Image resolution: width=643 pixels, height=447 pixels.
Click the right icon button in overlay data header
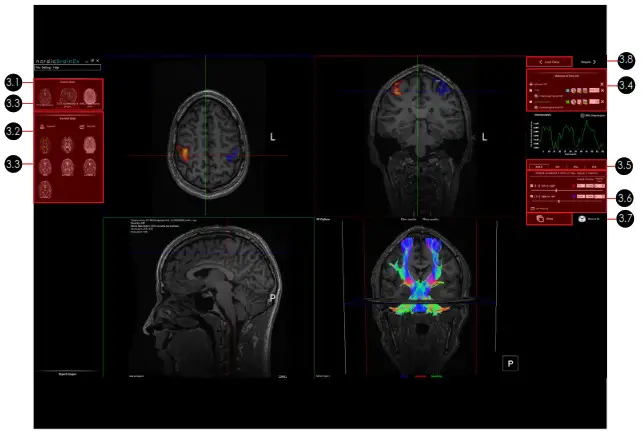point(82,127)
